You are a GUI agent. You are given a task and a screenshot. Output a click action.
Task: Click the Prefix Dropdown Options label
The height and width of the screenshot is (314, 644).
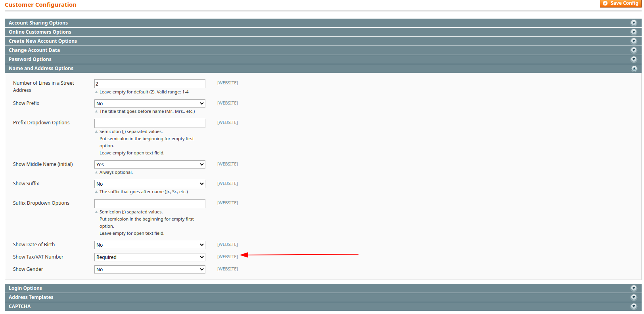(41, 123)
